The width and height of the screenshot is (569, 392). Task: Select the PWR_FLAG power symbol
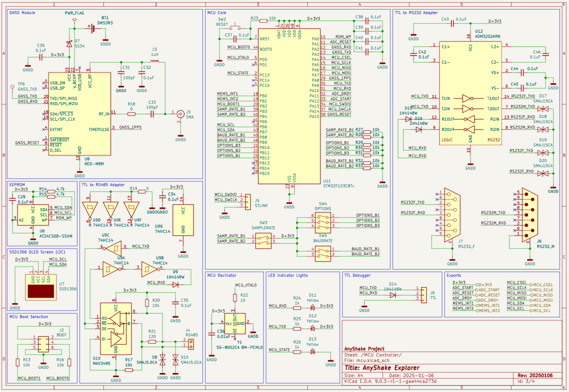(x=74, y=21)
